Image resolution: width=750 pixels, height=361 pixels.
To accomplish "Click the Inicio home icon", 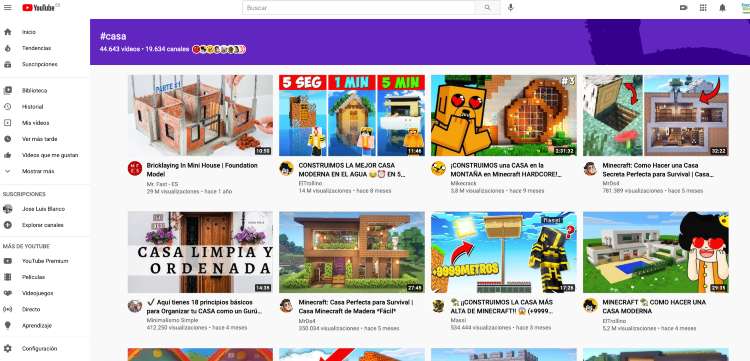I will pos(8,32).
